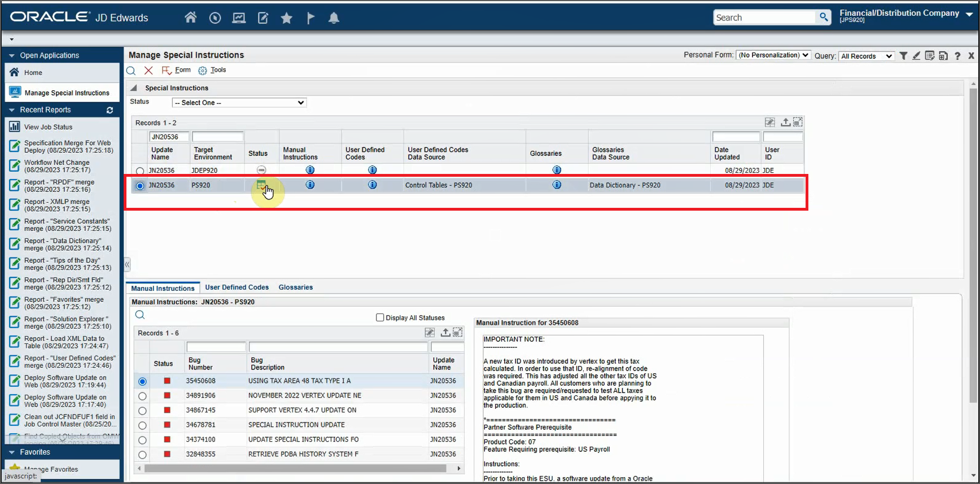Open Financial/Distribution Company user dropdown
The image size is (980, 484).
[x=969, y=14]
